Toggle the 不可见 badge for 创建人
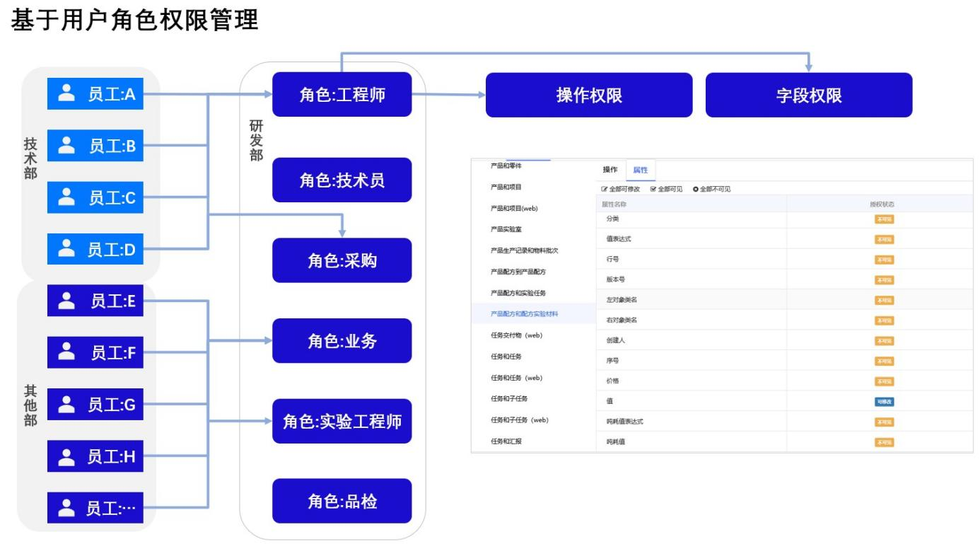The width and height of the screenshot is (980, 544). pos(884,340)
